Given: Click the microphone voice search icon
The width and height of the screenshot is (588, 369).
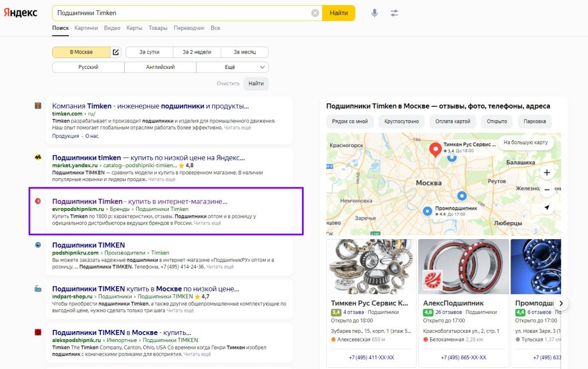Looking at the screenshot, I should [x=374, y=13].
